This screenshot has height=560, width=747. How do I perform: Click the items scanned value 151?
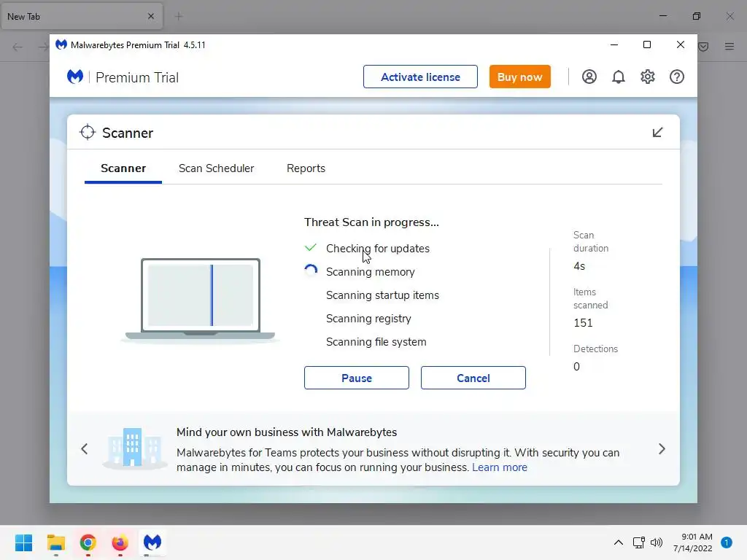[583, 323]
